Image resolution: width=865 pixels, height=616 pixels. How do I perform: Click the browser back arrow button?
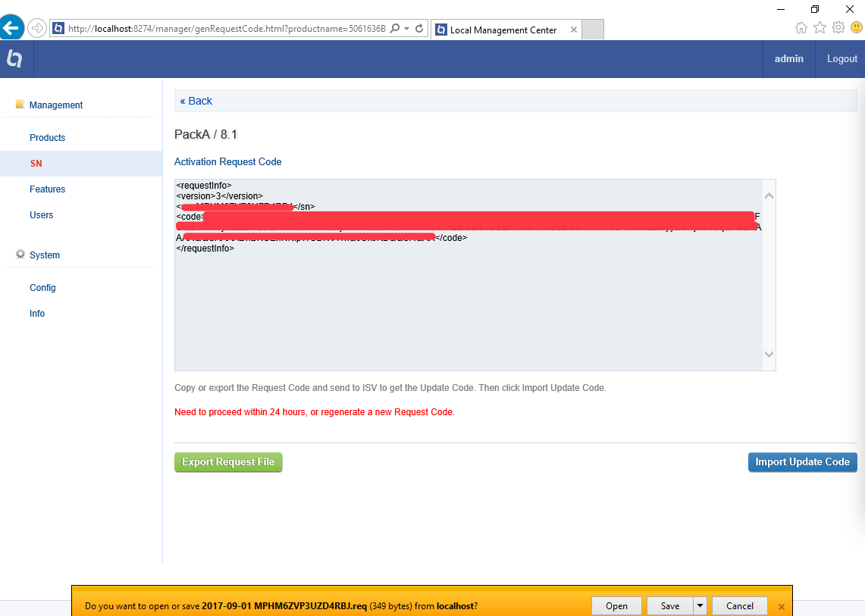(x=11, y=29)
